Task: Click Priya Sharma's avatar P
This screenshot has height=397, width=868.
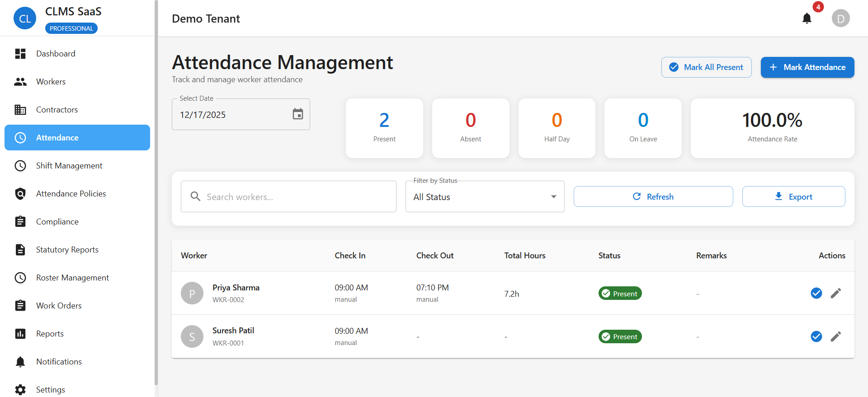Action: click(192, 294)
